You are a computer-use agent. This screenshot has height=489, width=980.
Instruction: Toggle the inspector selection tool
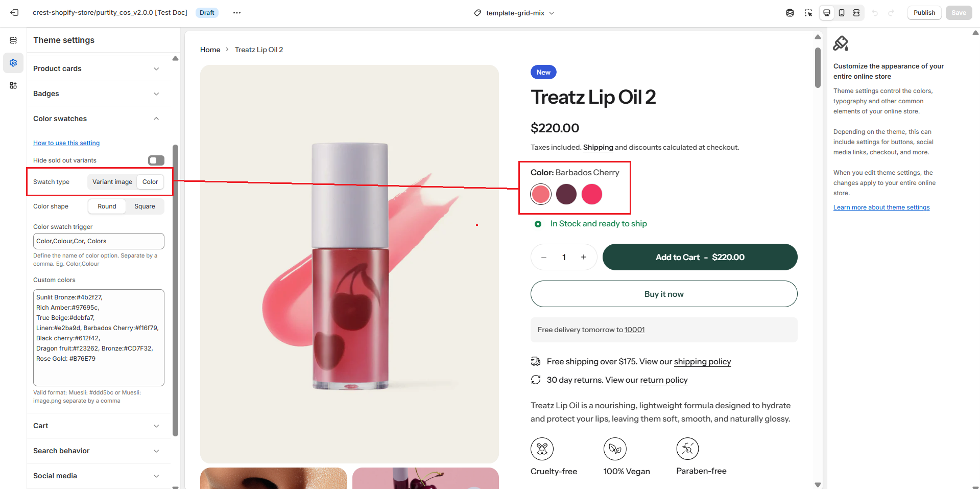point(808,13)
